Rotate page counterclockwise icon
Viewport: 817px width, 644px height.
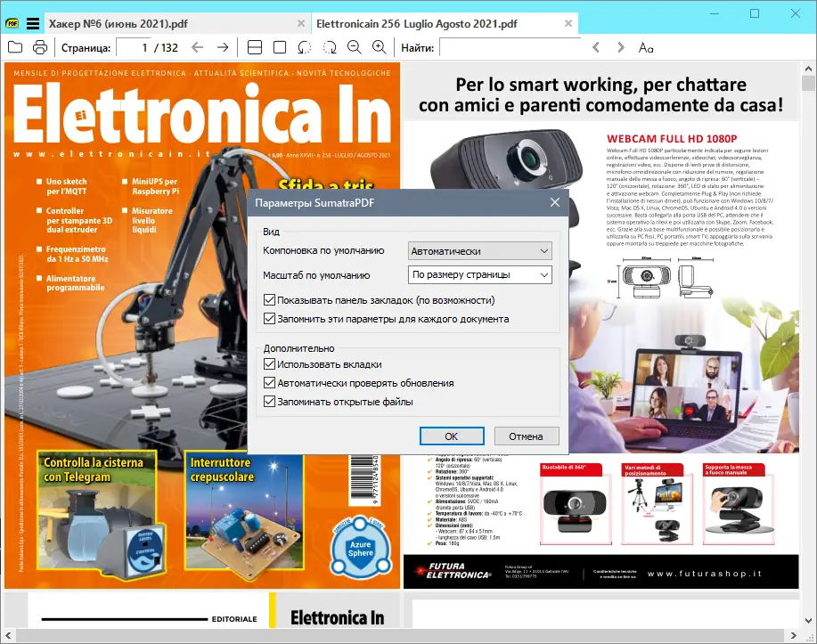(305, 47)
